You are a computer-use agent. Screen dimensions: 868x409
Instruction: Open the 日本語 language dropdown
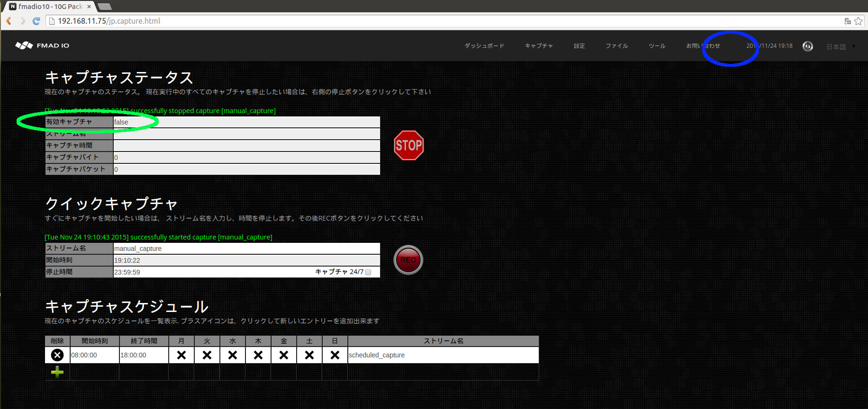[841, 46]
